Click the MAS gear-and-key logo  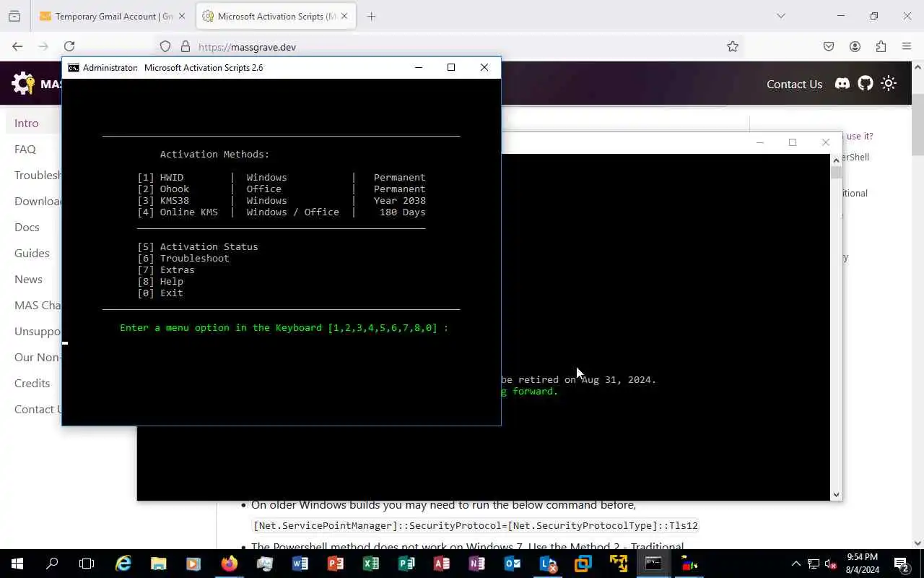[x=23, y=84]
